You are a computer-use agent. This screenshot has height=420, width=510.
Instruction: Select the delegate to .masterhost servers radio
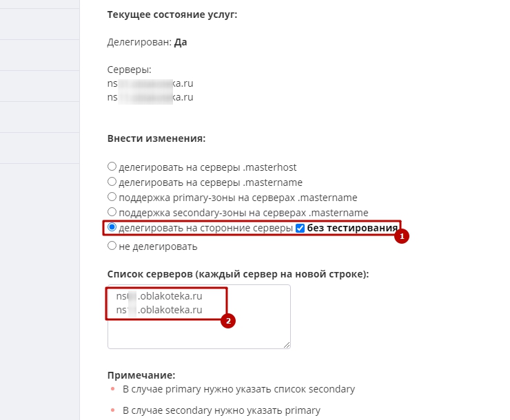click(x=112, y=167)
